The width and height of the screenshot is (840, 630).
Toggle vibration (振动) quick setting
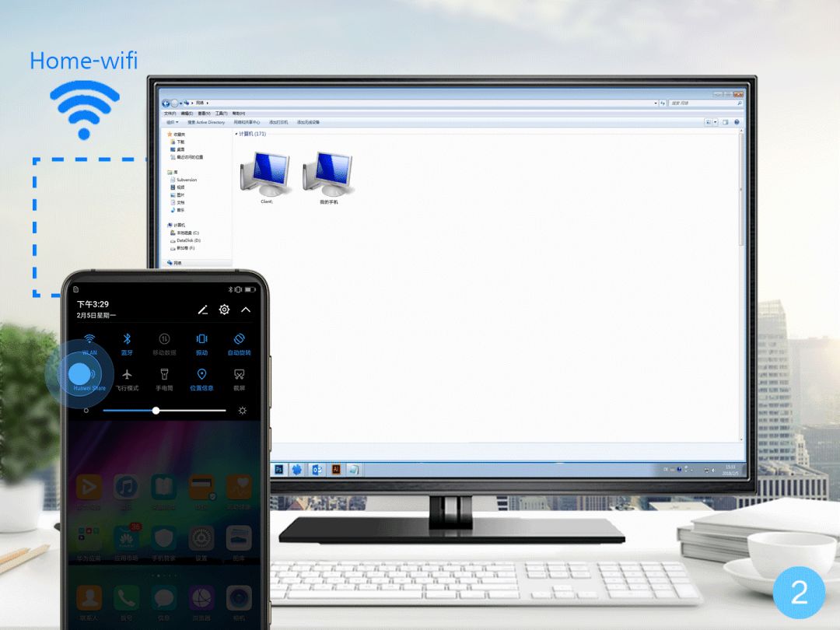[201, 344]
